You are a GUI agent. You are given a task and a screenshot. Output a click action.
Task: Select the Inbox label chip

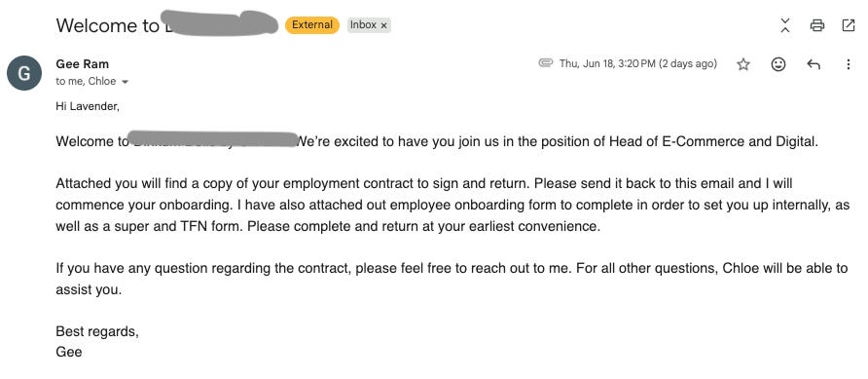(363, 25)
